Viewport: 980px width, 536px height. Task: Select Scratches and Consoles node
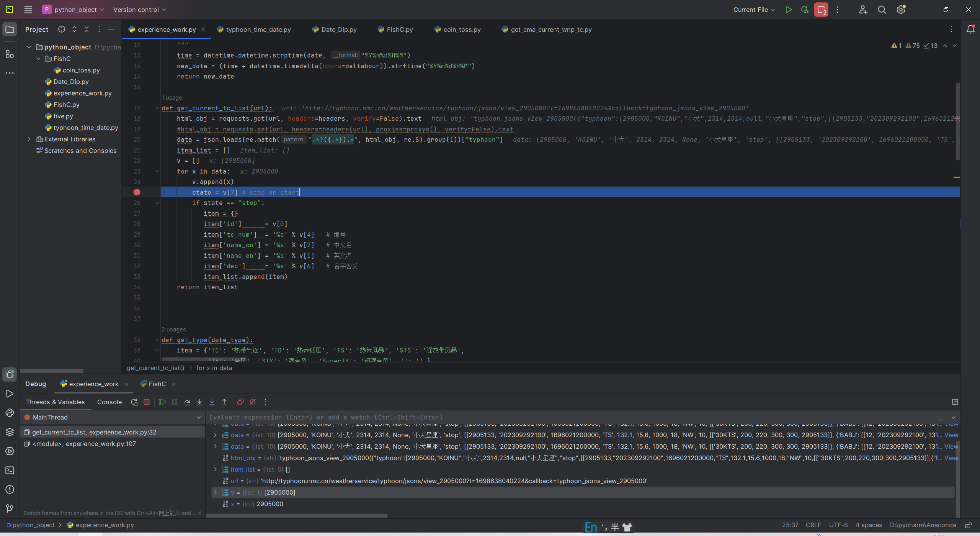coord(80,151)
